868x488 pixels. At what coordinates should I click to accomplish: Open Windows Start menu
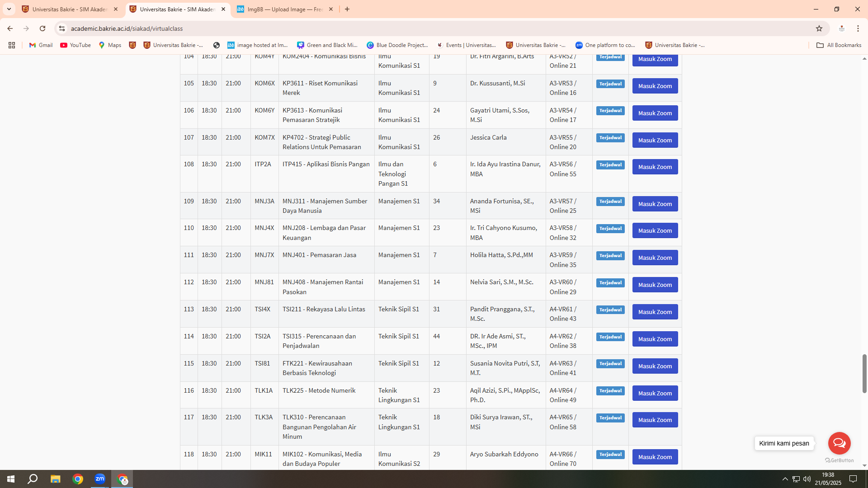tap(11, 479)
